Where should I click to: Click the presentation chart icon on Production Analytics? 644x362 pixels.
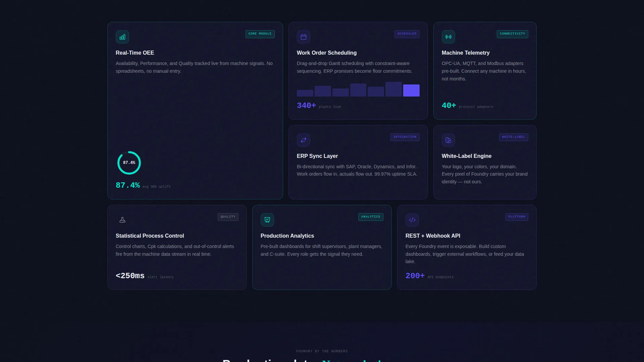click(x=267, y=220)
